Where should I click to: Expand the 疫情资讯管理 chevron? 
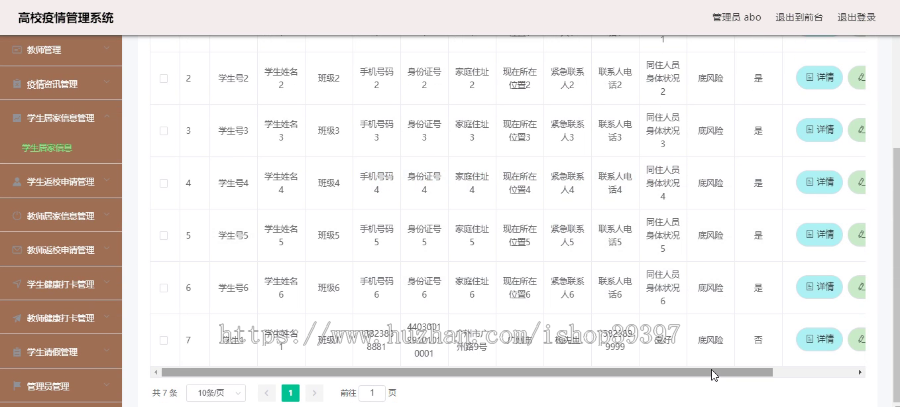(x=107, y=84)
